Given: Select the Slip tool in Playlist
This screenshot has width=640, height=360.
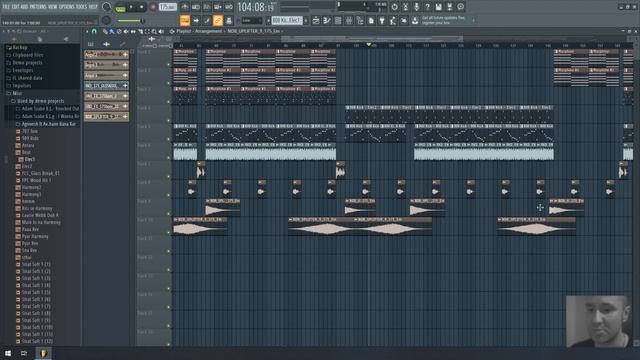Looking at the screenshot, I should coord(133,31).
